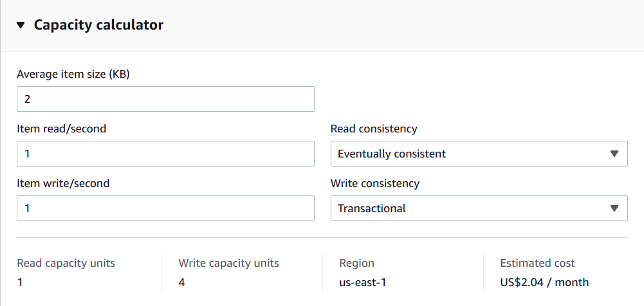The image size is (644, 306).
Task: Click the arrow icon beside Transactional
Action: click(614, 209)
